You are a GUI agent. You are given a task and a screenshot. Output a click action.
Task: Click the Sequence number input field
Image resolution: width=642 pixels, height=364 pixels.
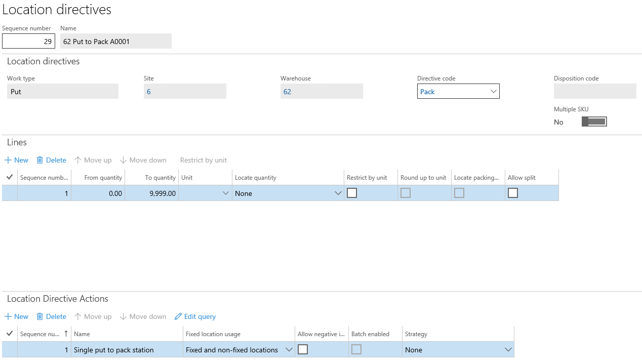(28, 42)
